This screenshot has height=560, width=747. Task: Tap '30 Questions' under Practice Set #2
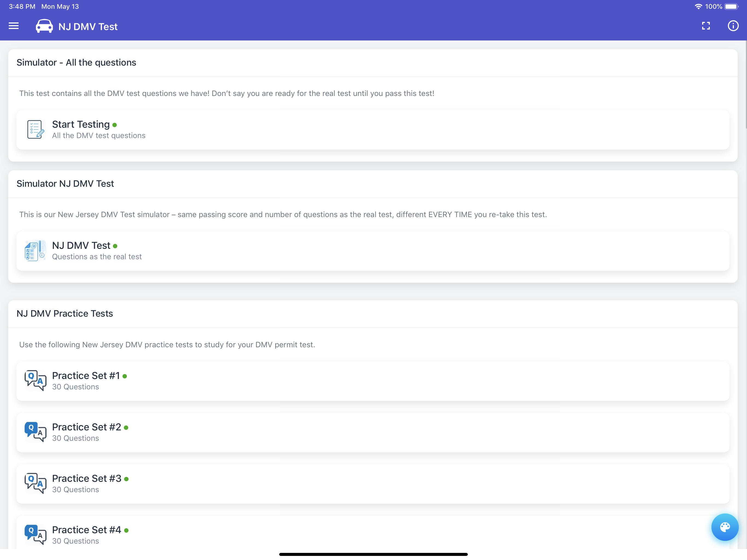tap(75, 438)
